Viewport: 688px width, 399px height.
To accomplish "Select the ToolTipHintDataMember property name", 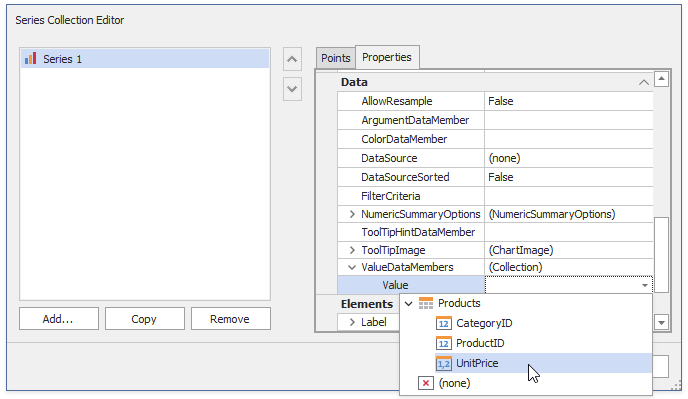I will tap(418, 232).
